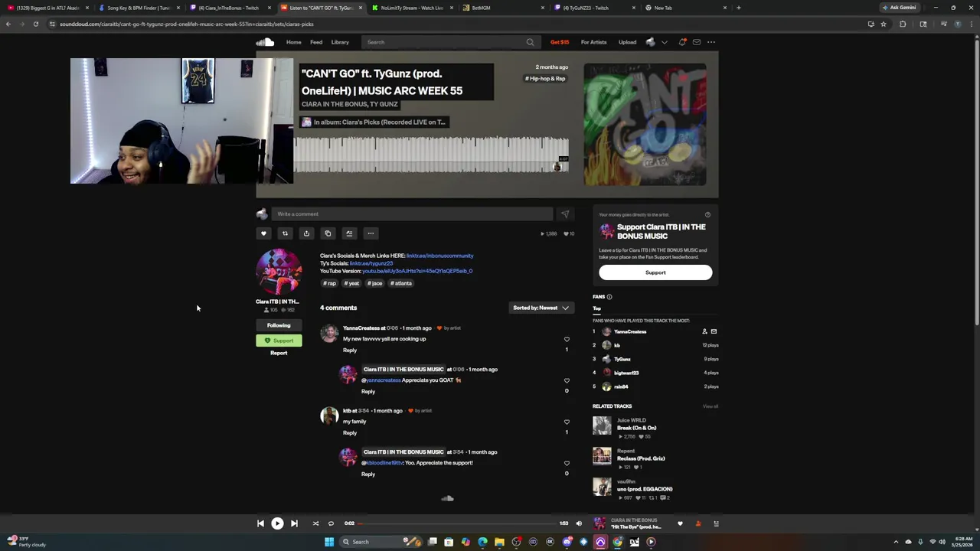980x551 pixels.
Task: Mute the player volume
Action: click(x=579, y=523)
